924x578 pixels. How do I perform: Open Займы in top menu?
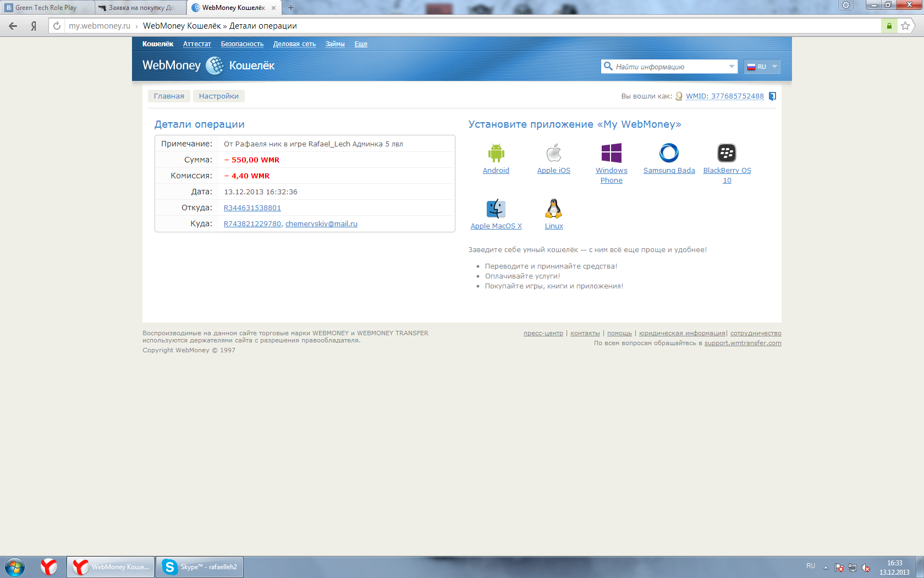(x=335, y=44)
